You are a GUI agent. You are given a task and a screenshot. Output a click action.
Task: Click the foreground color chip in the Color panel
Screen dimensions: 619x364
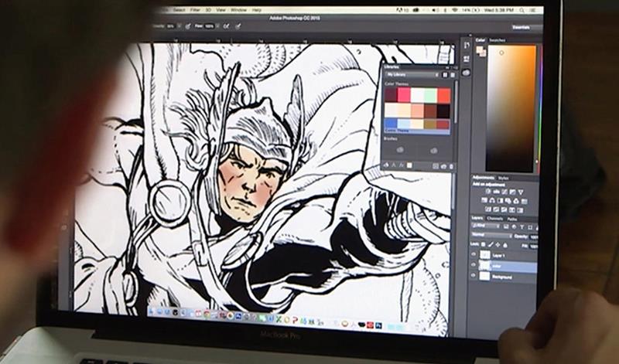pyautogui.click(x=480, y=50)
